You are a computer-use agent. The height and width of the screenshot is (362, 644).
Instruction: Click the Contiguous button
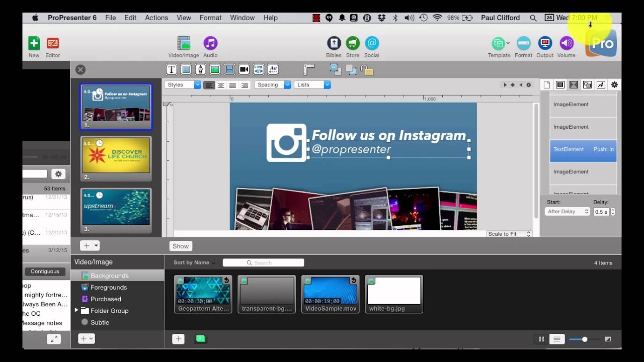[45, 271]
